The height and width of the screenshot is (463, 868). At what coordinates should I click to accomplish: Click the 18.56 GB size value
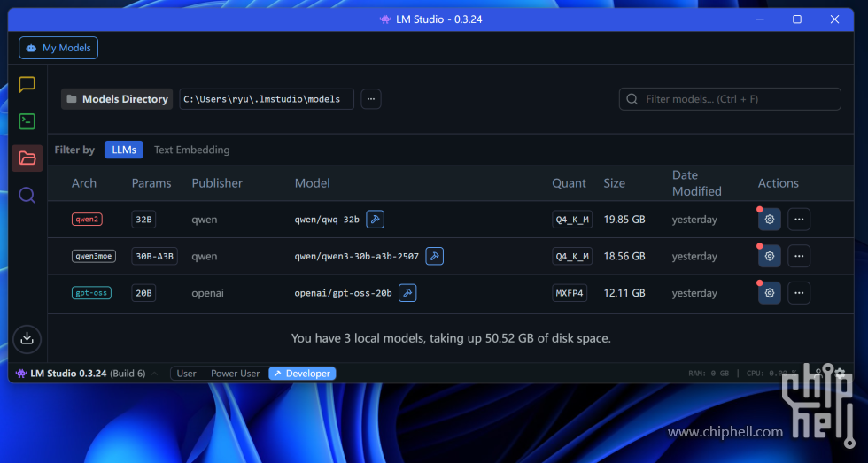click(x=624, y=256)
